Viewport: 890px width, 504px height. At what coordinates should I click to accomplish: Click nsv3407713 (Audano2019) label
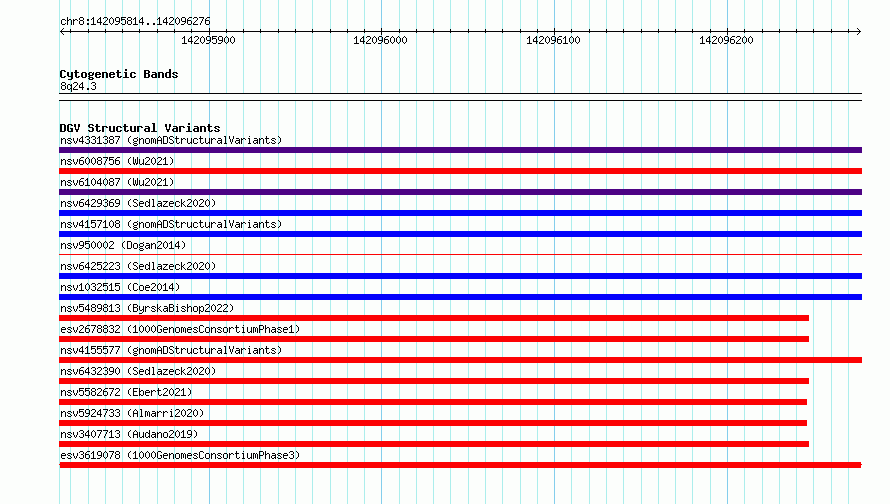pyautogui.click(x=129, y=434)
